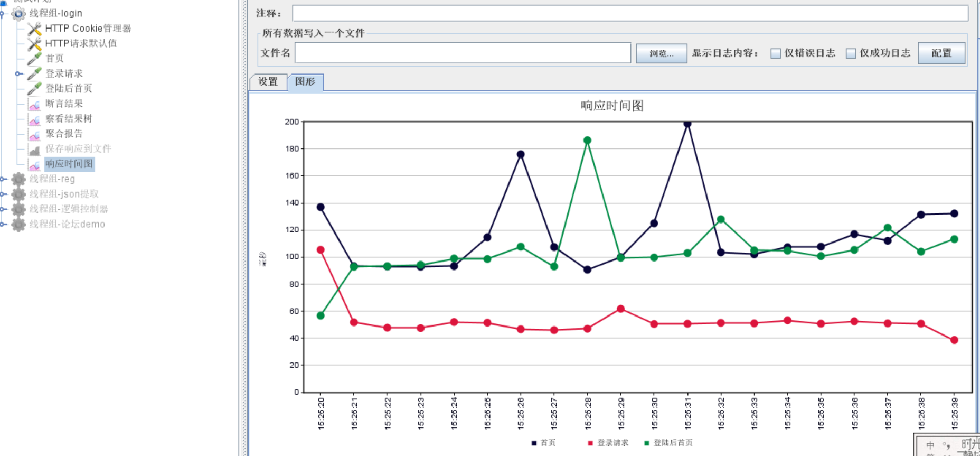Select 断言结果 in the tree
Image resolution: width=980 pixels, height=456 pixels.
(64, 104)
